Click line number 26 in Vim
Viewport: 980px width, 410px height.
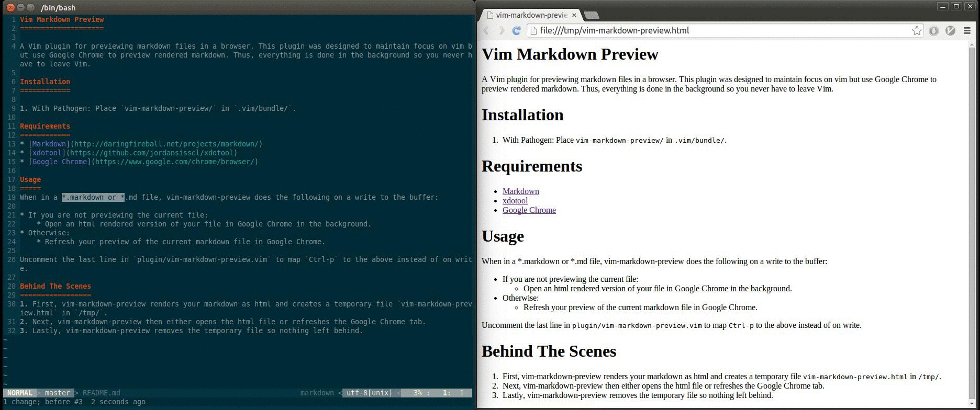click(x=12, y=259)
